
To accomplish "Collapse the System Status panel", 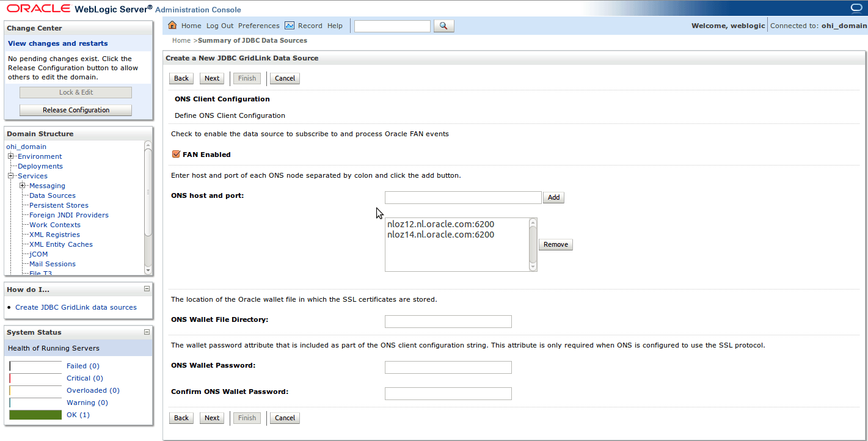I will [147, 332].
